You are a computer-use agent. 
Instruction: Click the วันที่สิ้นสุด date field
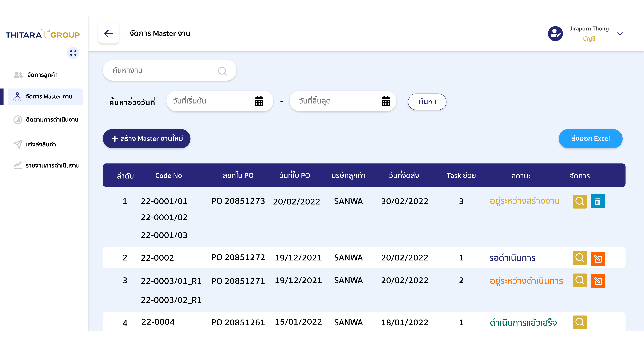coord(343,101)
